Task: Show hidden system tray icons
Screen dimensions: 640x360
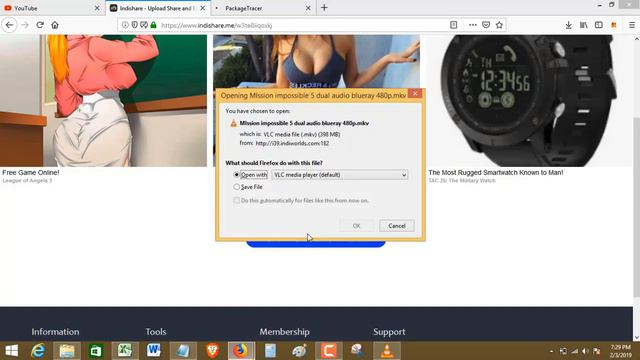Action: click(x=551, y=351)
